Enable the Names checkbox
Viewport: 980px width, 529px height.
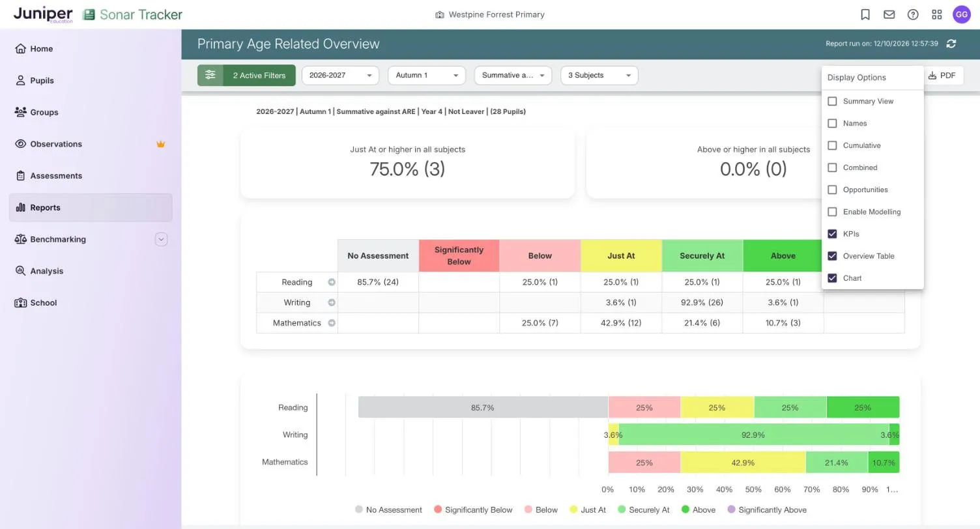pos(832,123)
